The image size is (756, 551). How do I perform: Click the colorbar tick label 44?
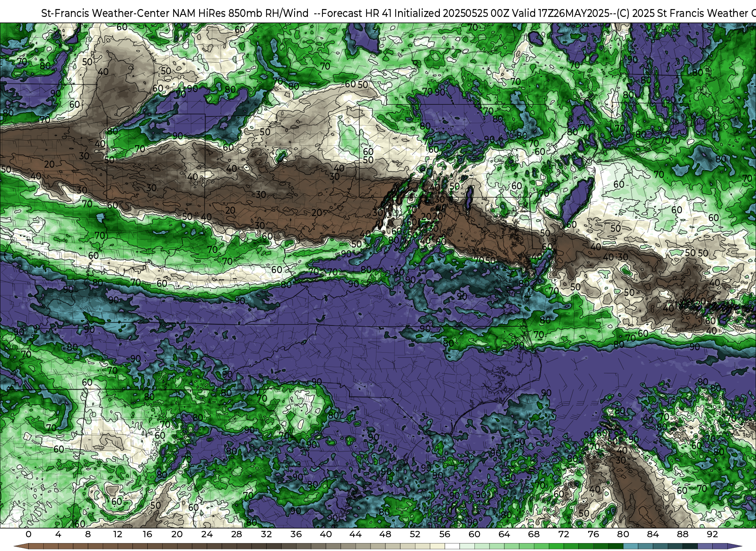356,534
